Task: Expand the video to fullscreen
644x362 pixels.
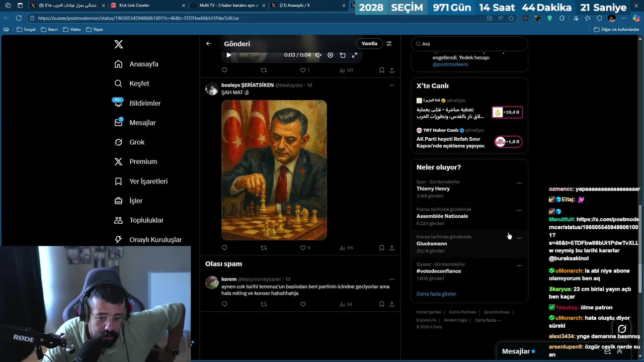Action: pyautogui.click(x=355, y=55)
